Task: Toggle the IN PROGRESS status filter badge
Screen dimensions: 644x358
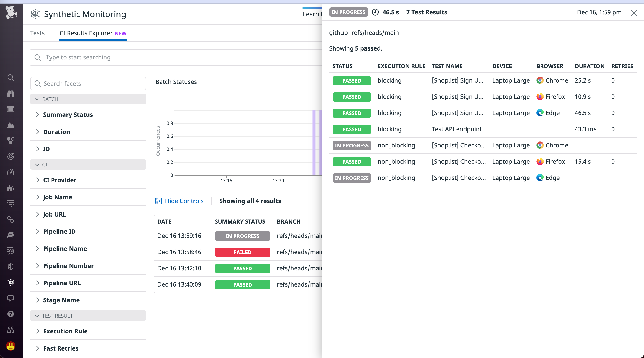Action: coord(348,12)
